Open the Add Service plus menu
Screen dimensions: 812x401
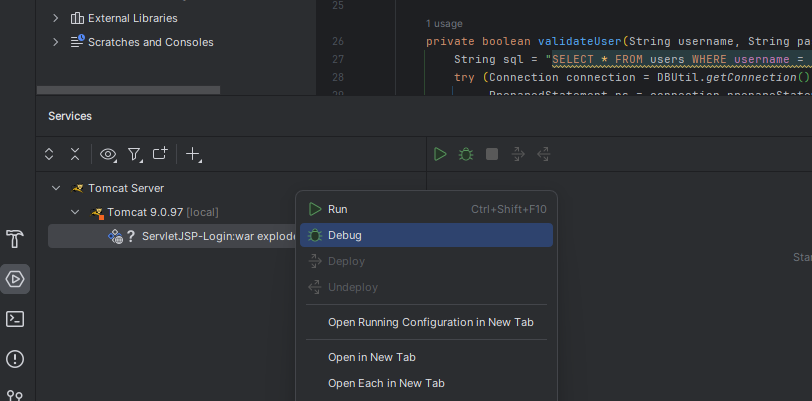(194, 154)
